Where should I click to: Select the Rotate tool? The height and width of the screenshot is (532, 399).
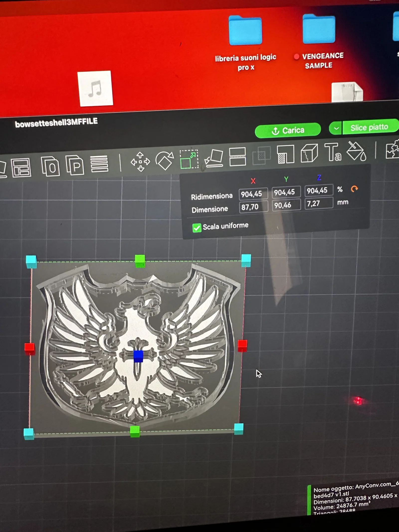[164, 161]
